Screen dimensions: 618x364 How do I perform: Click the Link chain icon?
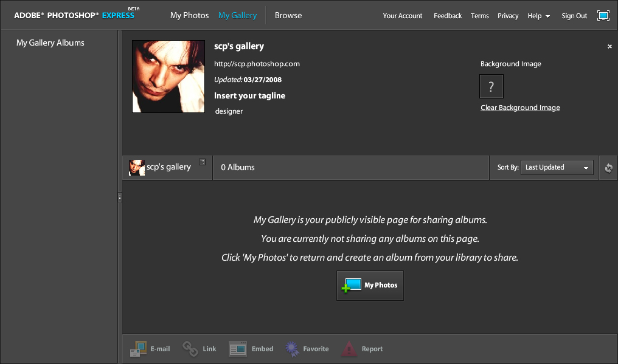point(190,349)
